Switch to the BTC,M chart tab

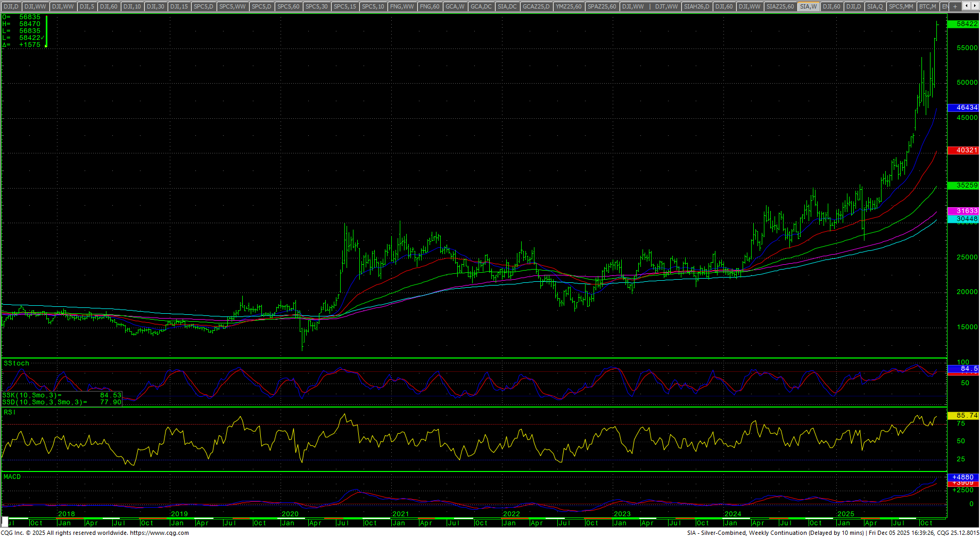pos(927,6)
